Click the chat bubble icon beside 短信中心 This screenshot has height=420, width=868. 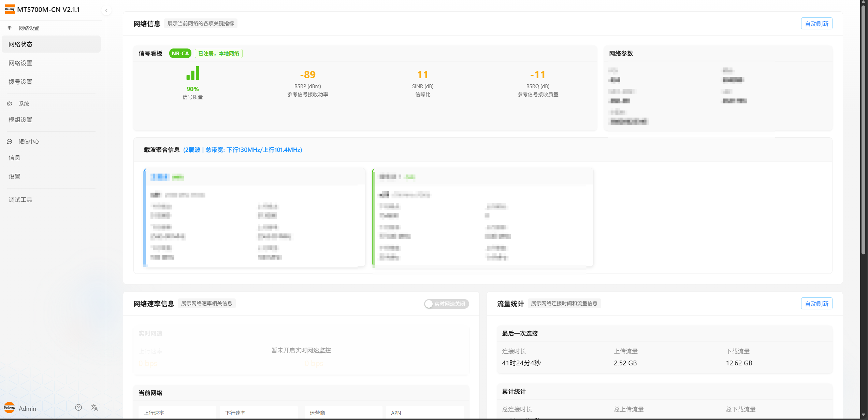(10, 141)
